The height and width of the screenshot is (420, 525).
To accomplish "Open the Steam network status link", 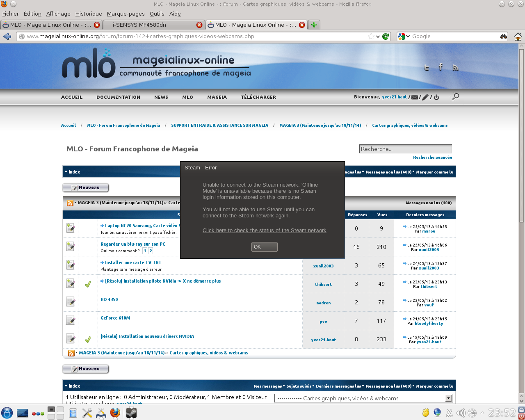I will click(x=264, y=231).
